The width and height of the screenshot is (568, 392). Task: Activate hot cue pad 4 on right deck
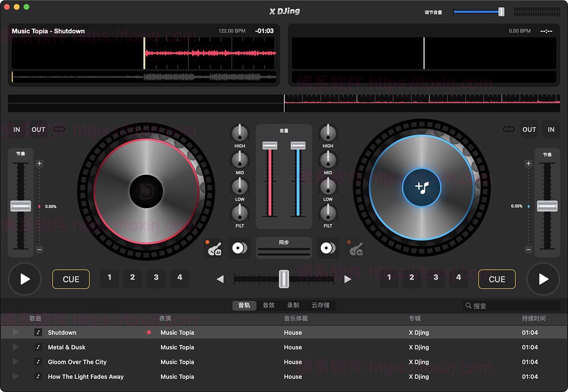(458, 279)
